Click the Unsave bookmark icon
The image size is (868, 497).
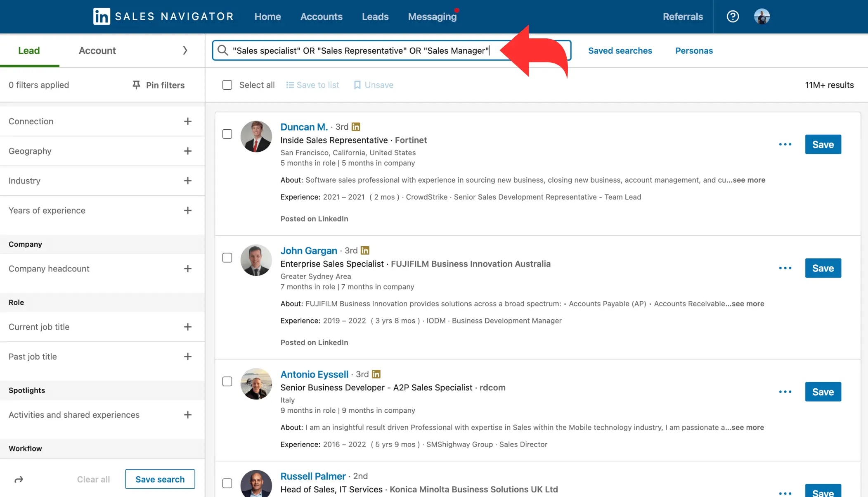356,85
